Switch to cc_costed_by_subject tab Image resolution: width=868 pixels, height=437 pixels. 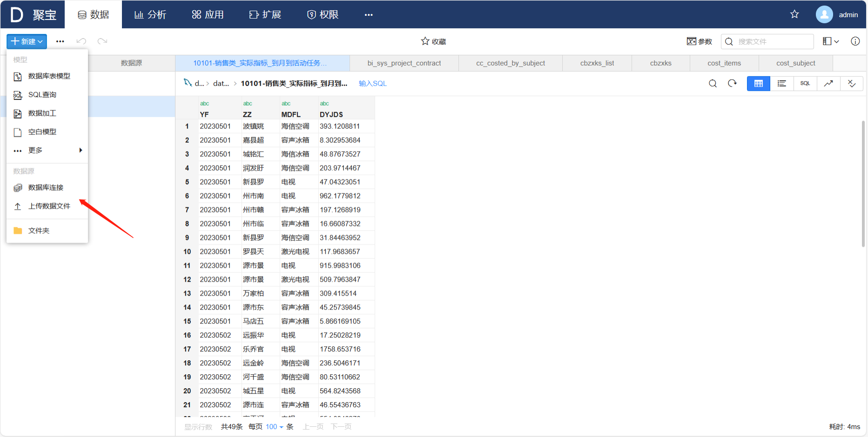pyautogui.click(x=511, y=63)
